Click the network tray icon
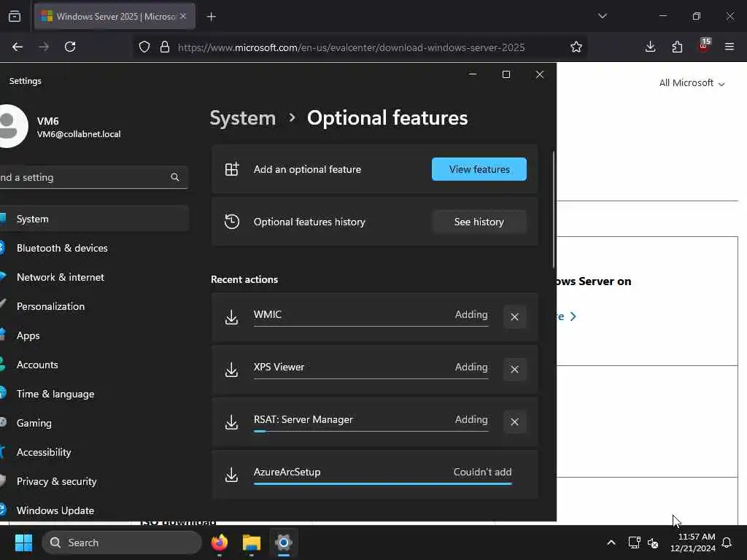Image resolution: width=747 pixels, height=560 pixels. pos(634,542)
